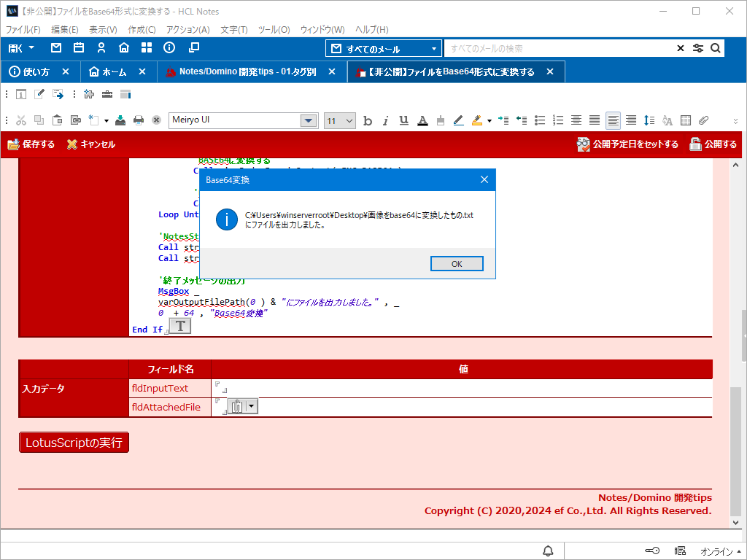Click the notification bell in the status bar
This screenshot has height=560, width=747.
click(x=548, y=551)
